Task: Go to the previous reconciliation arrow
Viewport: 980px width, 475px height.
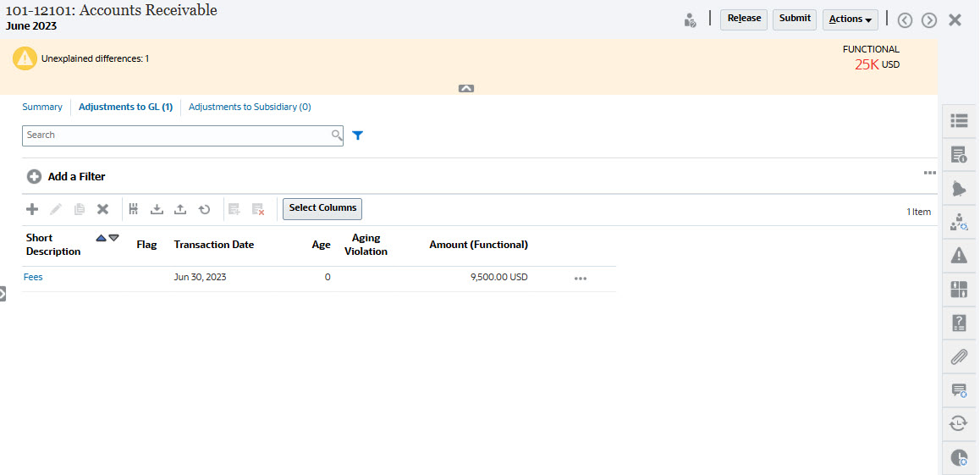Action: 905,20
